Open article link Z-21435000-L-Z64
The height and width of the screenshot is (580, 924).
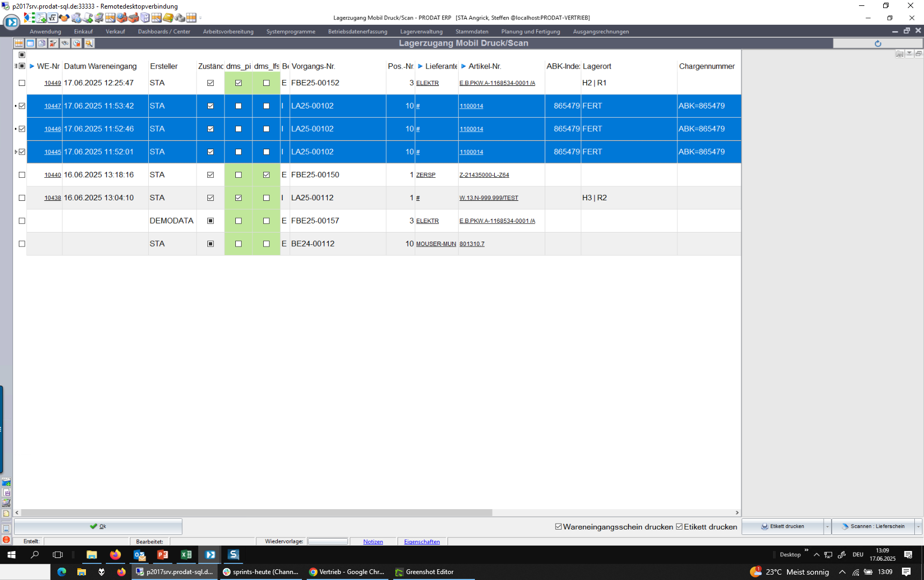coord(484,175)
